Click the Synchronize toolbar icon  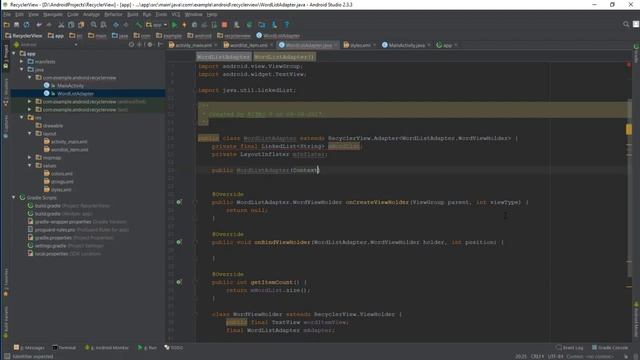[26, 25]
